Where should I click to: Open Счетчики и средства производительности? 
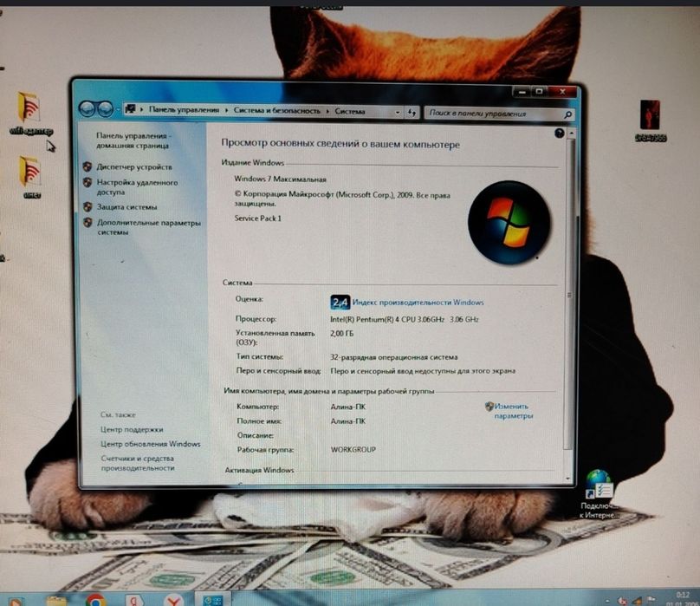coord(138,463)
